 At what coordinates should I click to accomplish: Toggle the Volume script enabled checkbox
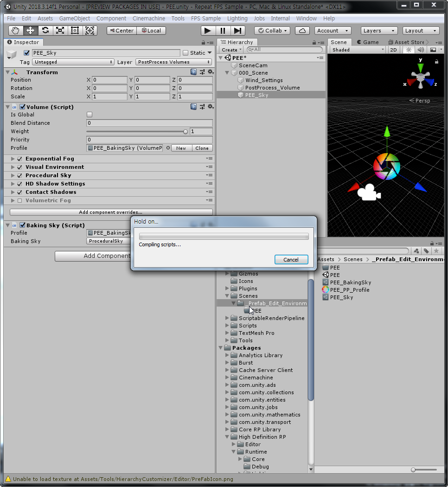pyautogui.click(x=22, y=107)
